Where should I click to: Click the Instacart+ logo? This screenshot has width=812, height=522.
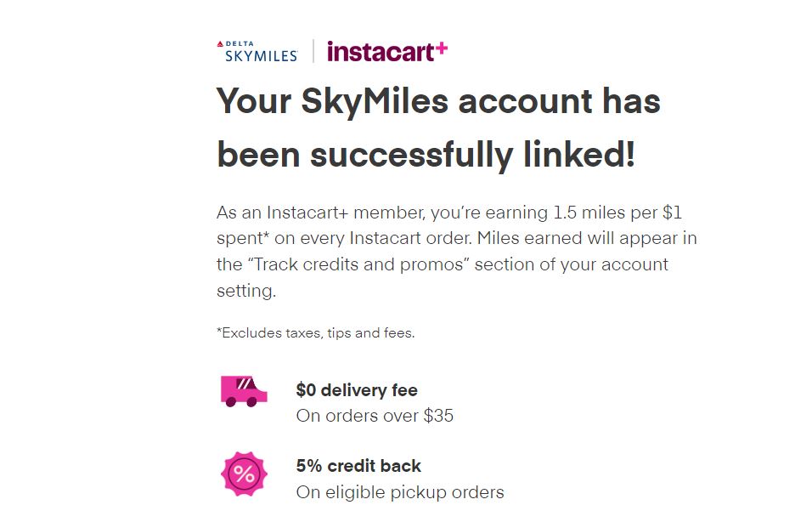coord(386,51)
